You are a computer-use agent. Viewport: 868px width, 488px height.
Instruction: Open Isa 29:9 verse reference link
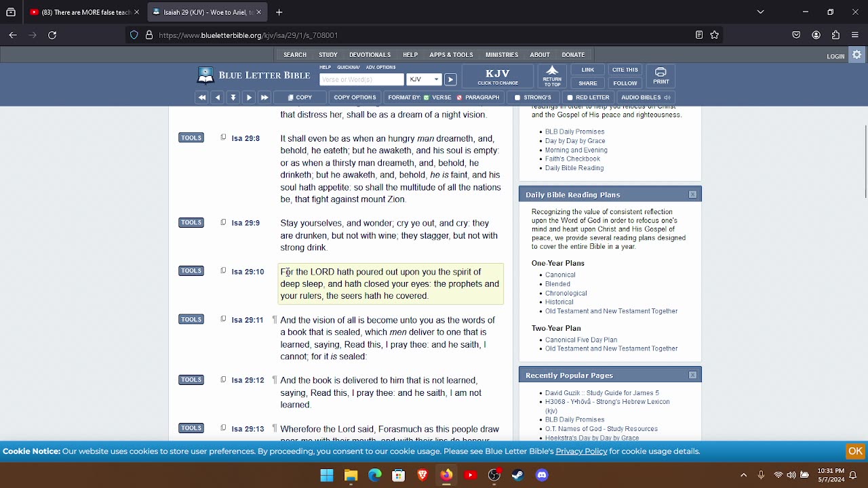click(245, 223)
